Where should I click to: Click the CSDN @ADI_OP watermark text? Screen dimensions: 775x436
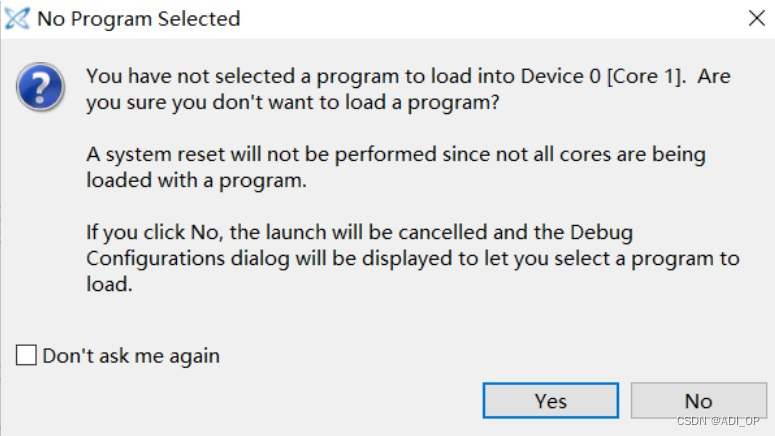(718, 421)
